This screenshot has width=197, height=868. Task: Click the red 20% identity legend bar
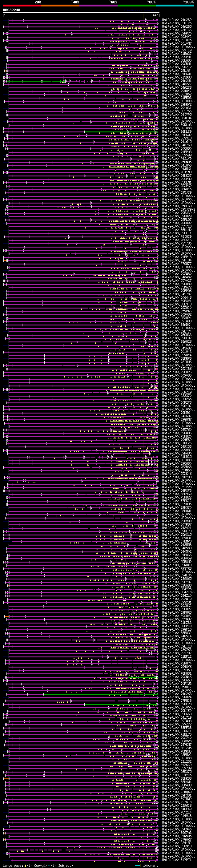coord(22,6)
